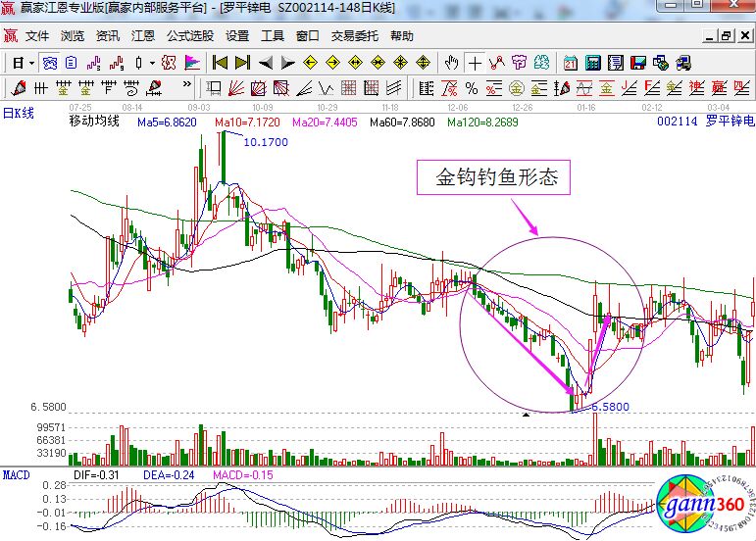Activate the crosshair cursor tool
The width and height of the screenshot is (756, 541).
(x=476, y=63)
